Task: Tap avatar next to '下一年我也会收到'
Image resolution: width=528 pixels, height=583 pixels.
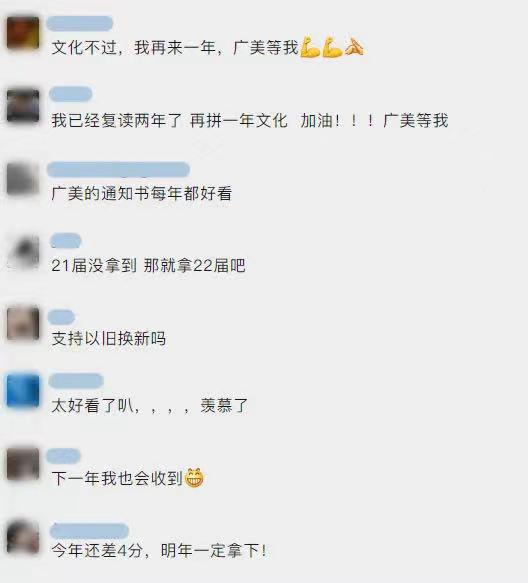Action: tap(23, 464)
